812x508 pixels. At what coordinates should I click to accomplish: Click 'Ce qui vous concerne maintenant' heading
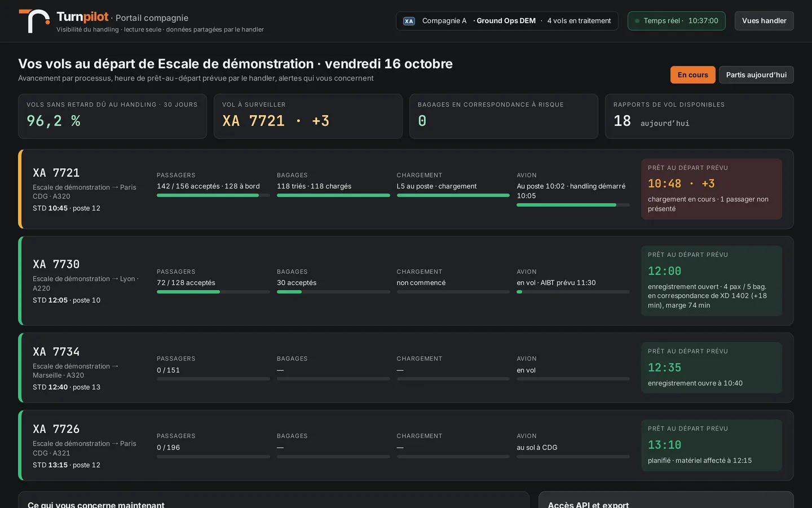tap(96, 505)
